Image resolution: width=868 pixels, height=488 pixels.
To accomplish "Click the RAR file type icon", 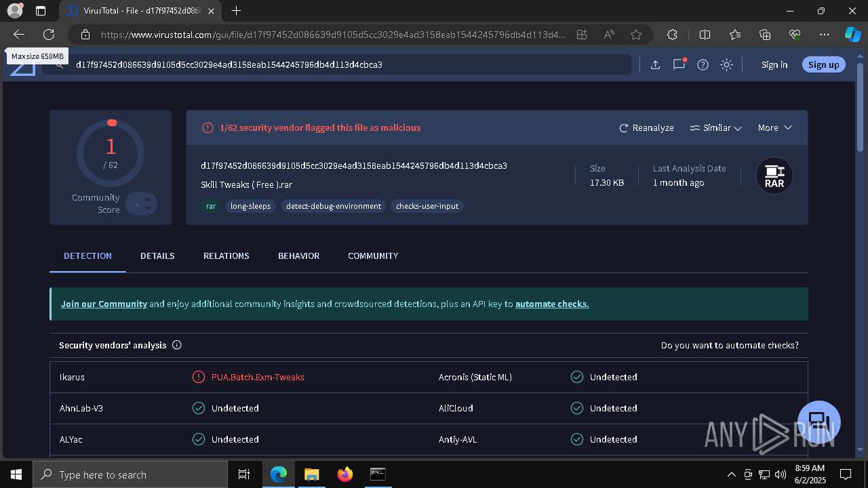I will point(774,176).
